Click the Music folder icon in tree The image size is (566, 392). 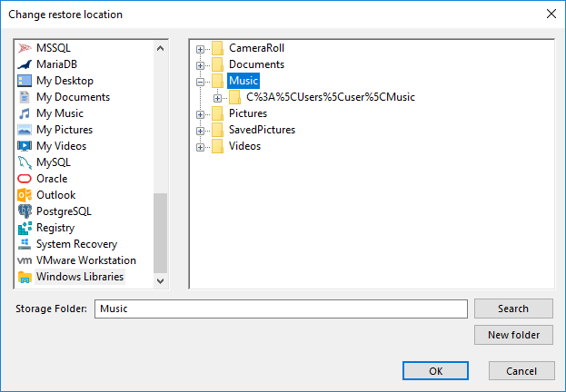218,81
